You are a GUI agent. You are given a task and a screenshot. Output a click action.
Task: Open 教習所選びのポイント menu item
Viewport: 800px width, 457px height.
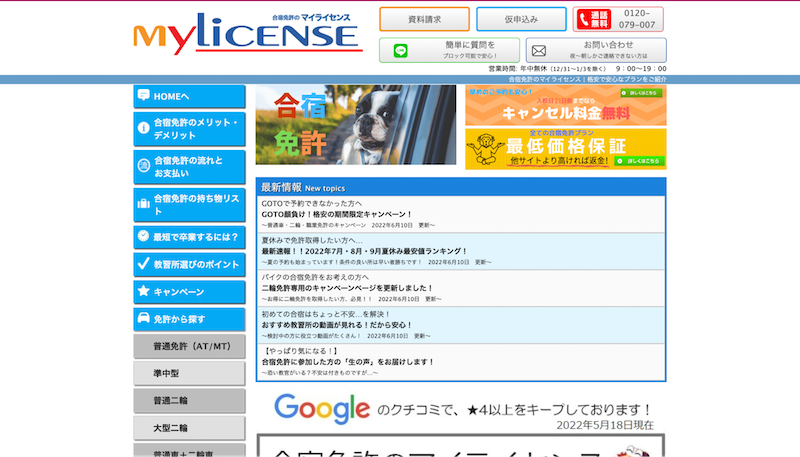click(x=189, y=264)
